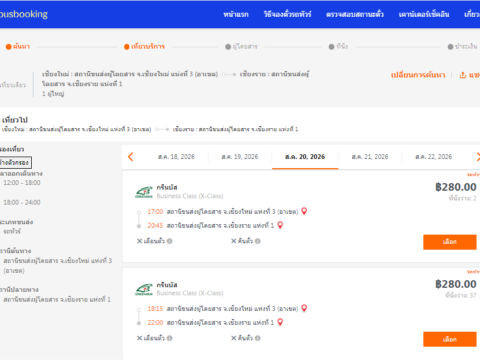
Task: Click the 17:00 departure time text
Action: [155, 211]
